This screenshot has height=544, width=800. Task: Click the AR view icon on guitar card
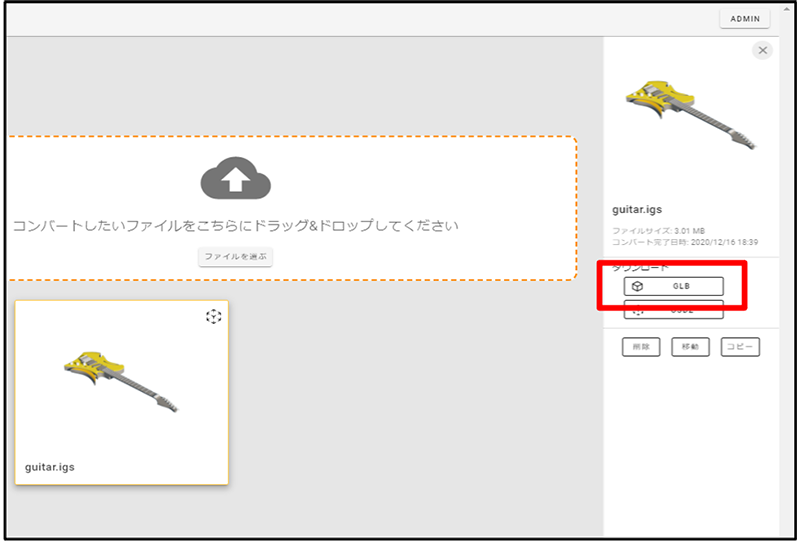click(x=213, y=317)
